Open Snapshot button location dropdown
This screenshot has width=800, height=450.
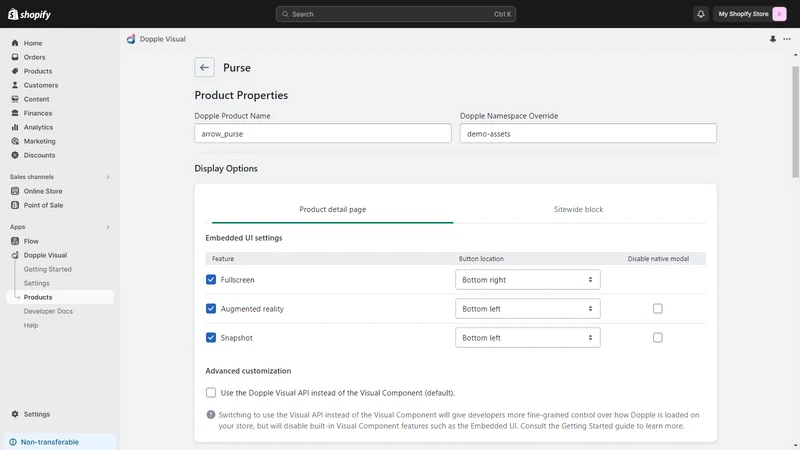point(528,338)
